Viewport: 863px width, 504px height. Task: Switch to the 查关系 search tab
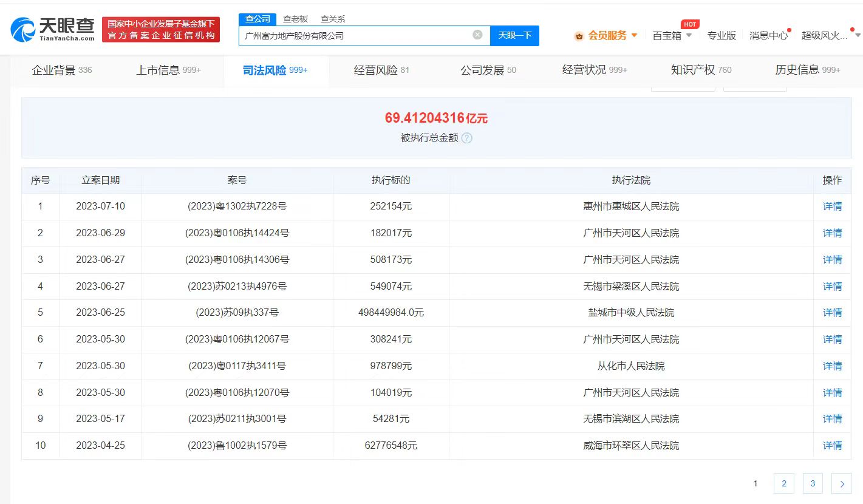333,19
